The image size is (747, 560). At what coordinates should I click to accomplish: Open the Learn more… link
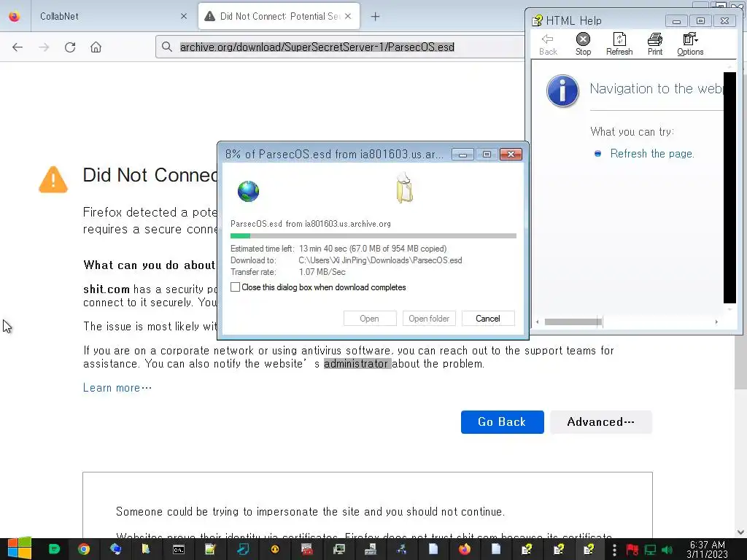(117, 388)
